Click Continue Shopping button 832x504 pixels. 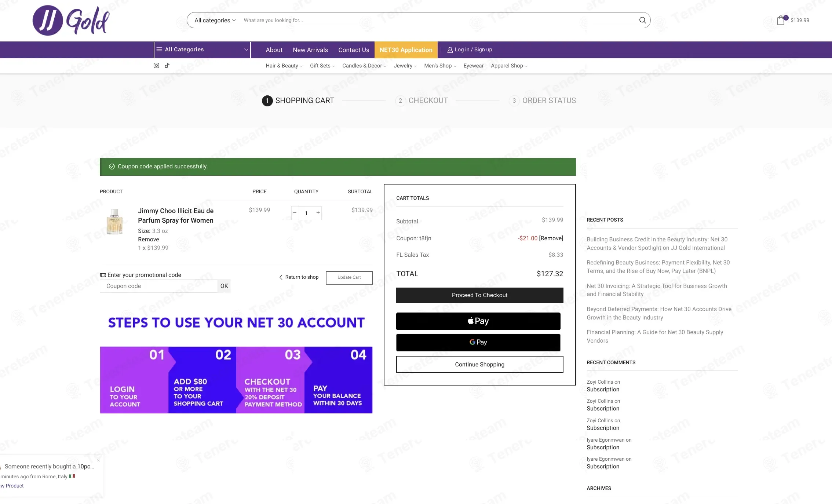479,364
